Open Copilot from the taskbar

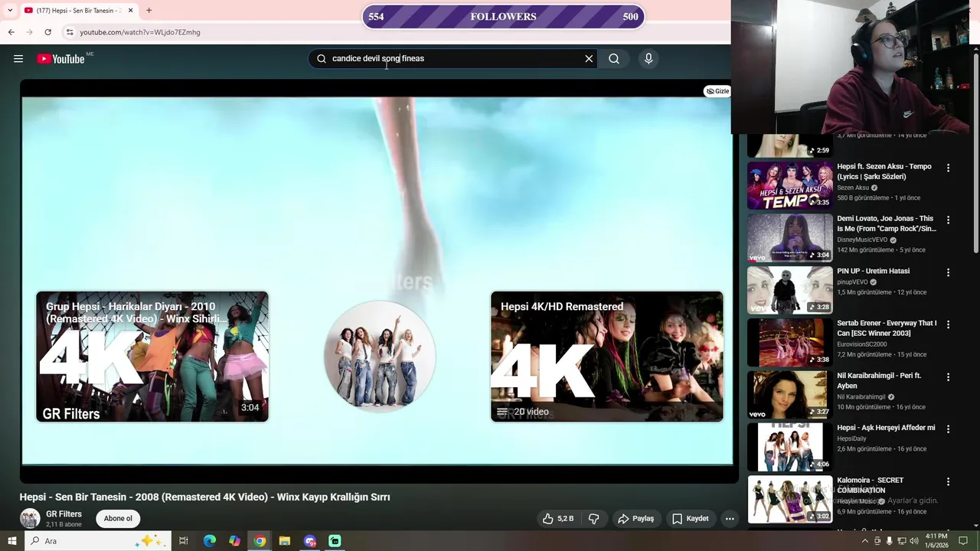[x=234, y=541]
